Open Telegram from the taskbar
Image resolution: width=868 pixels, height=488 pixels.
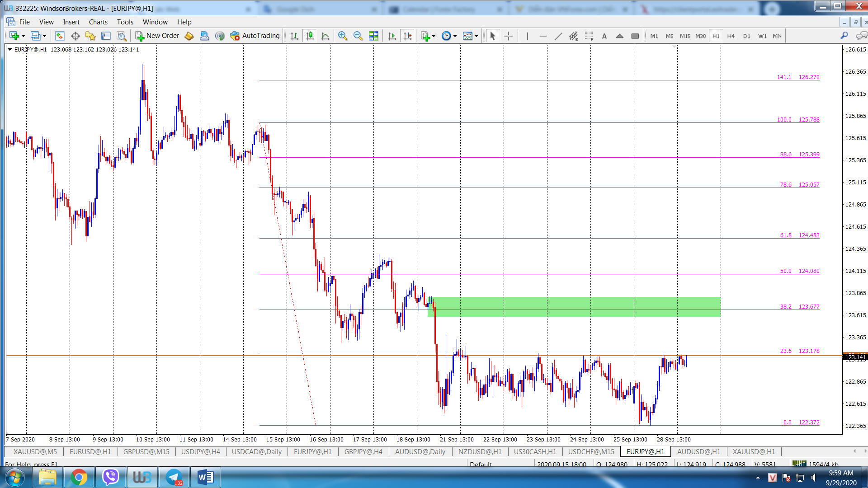tap(174, 477)
